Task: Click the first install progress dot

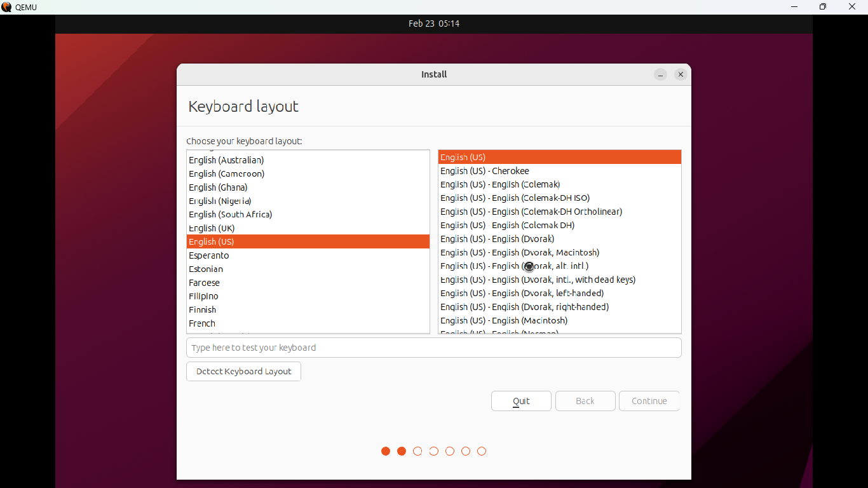Action: click(x=386, y=451)
